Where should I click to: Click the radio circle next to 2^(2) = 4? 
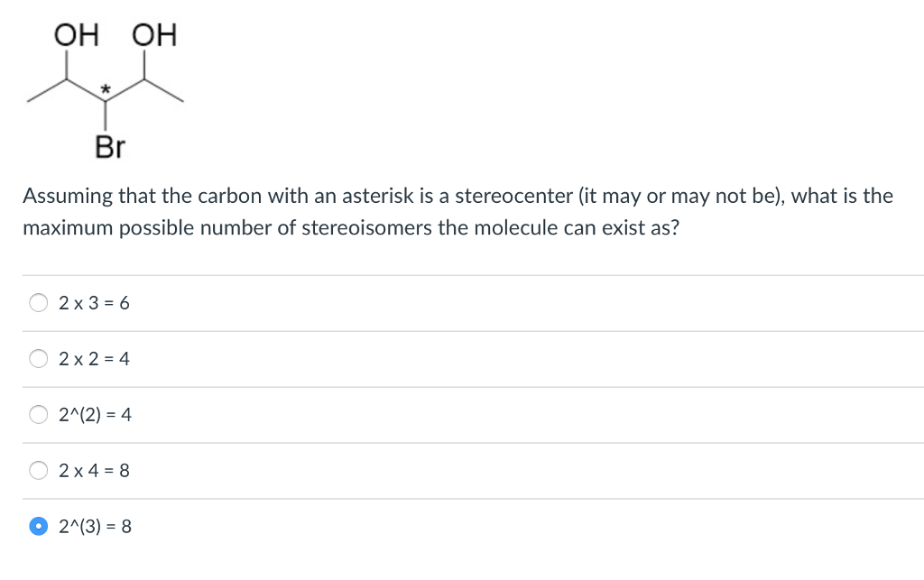pos(38,414)
